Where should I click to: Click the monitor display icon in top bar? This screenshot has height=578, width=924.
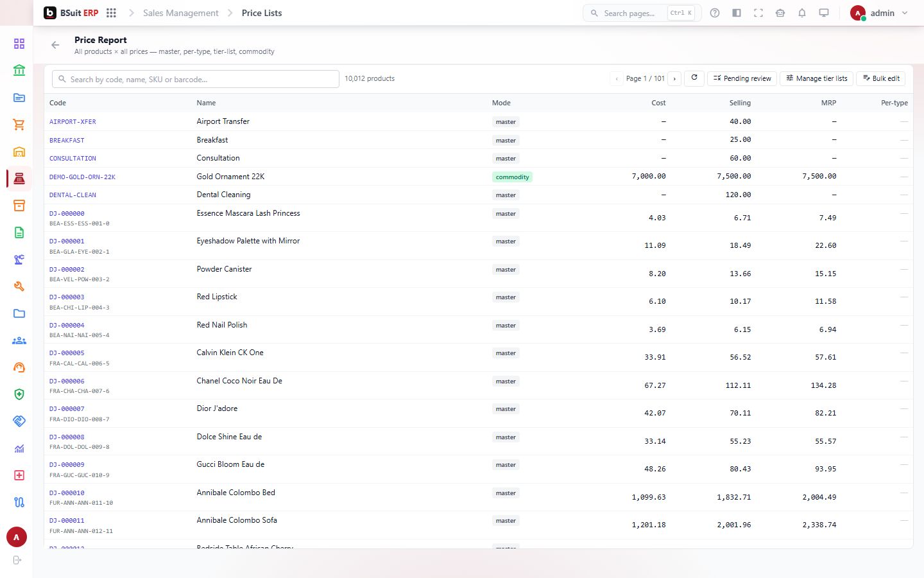[x=824, y=13]
